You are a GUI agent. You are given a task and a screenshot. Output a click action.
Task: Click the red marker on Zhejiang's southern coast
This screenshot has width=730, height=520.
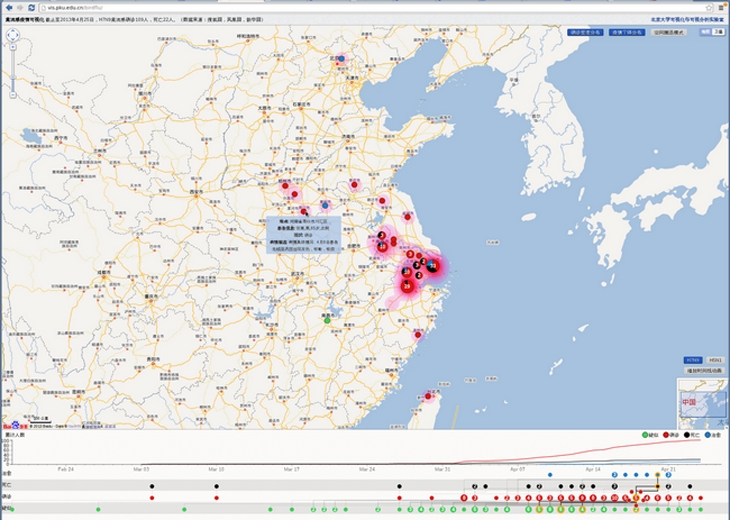point(418,335)
